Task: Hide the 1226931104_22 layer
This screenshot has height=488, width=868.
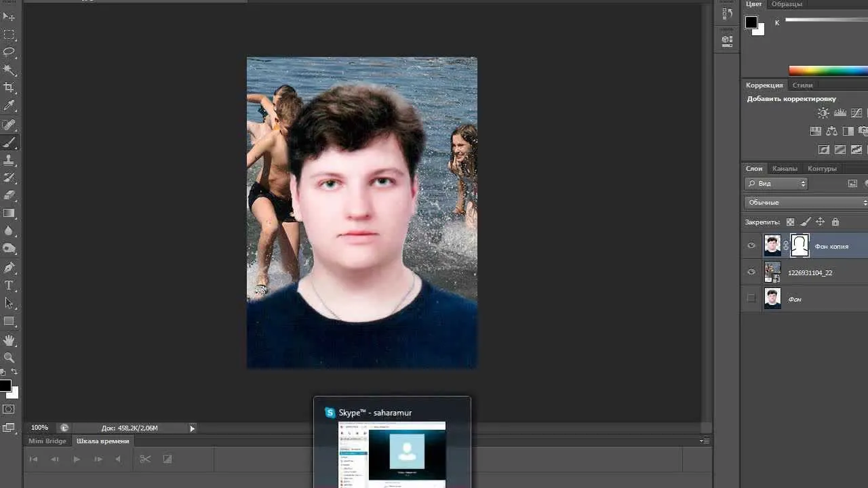Action: pos(751,272)
